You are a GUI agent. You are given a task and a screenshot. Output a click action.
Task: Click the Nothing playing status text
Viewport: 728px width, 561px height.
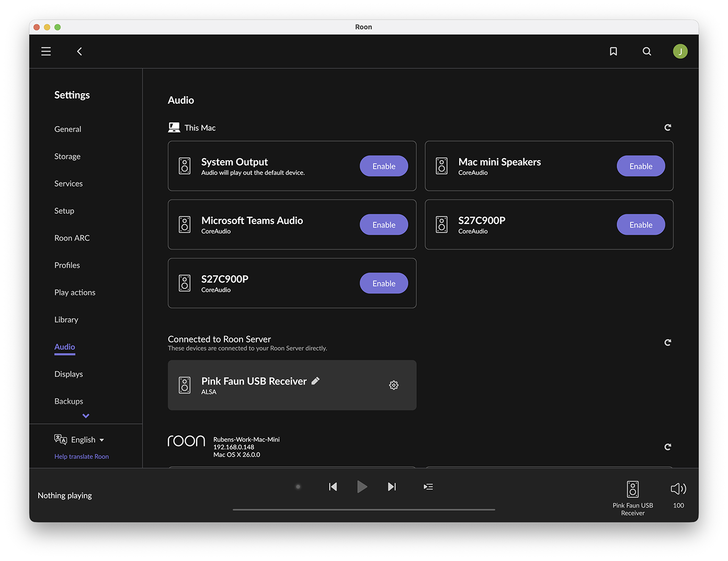65,496
